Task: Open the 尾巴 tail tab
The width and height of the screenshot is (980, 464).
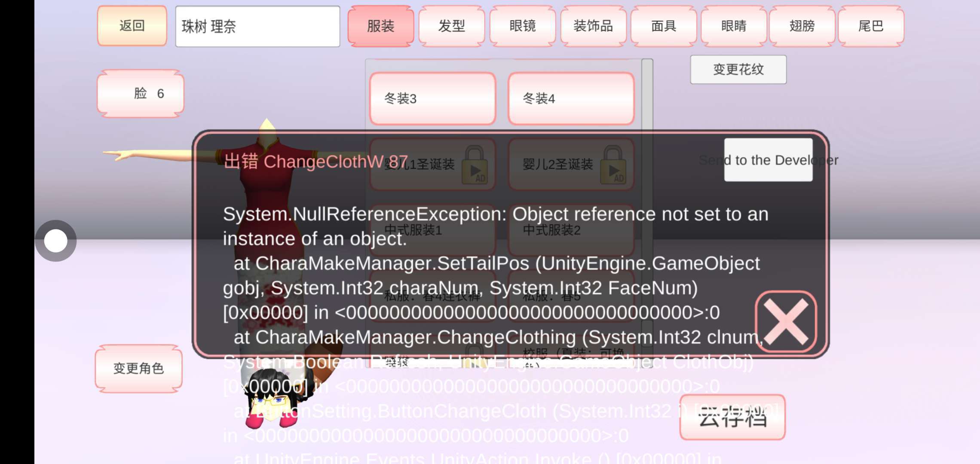Action: pyautogui.click(x=871, y=26)
